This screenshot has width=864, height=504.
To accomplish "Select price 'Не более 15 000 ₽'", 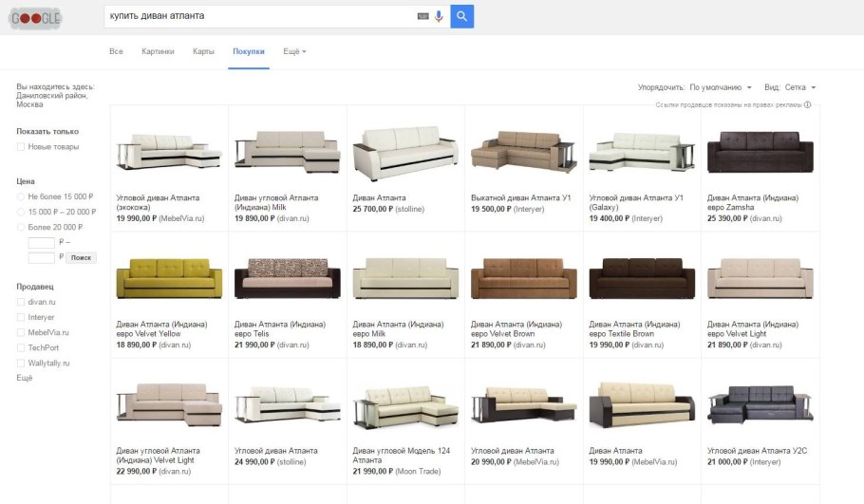I will coord(21,196).
